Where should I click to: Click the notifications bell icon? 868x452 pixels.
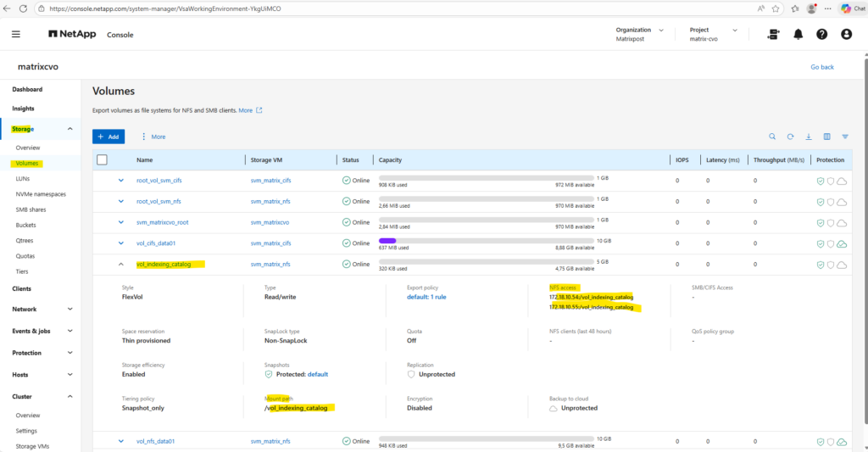click(798, 35)
